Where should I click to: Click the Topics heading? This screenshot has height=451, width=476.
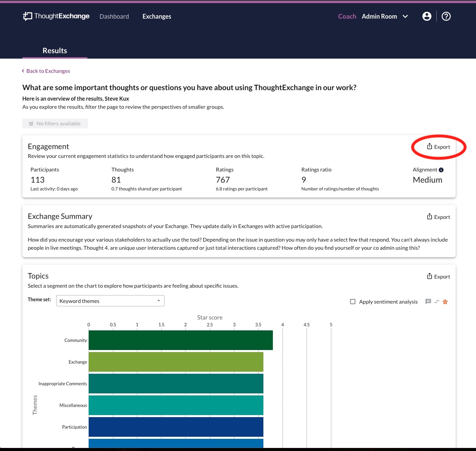click(38, 276)
